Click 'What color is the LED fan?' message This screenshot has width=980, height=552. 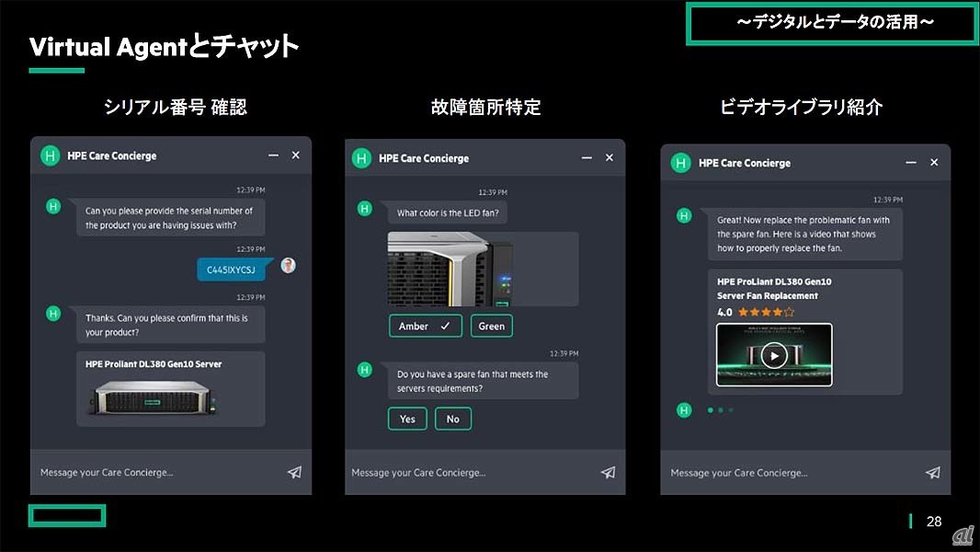pos(448,213)
